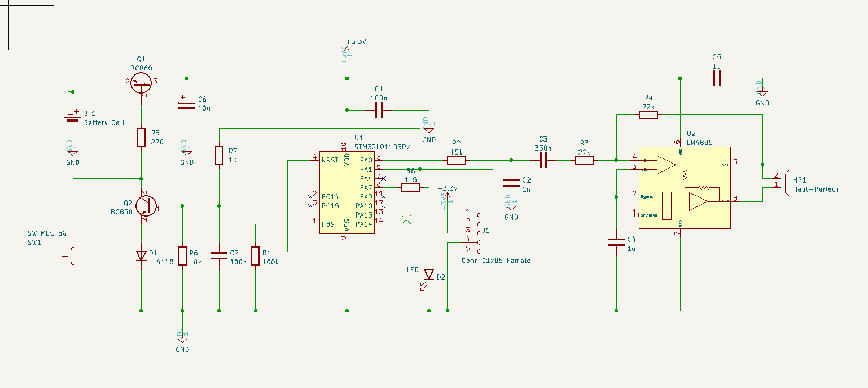Click the 'SW_MEC_5G' switch label
Viewport: 868px width, 388px height.
click(x=47, y=233)
